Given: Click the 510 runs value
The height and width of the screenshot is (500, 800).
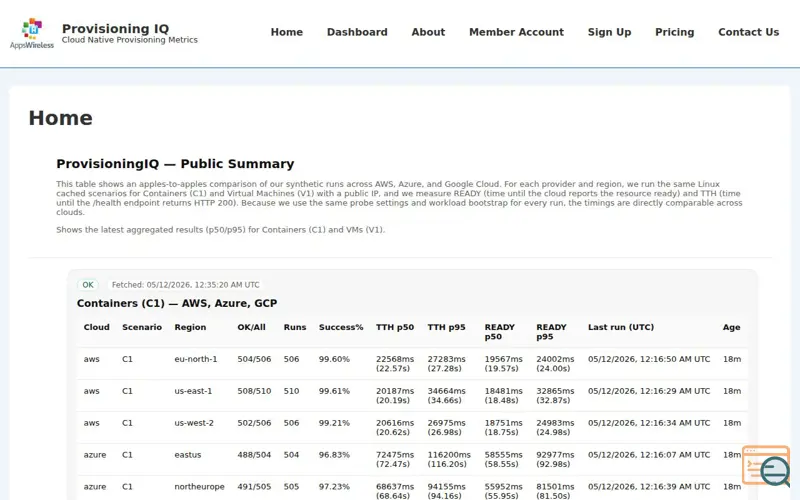Looking at the screenshot, I should click(291, 391).
